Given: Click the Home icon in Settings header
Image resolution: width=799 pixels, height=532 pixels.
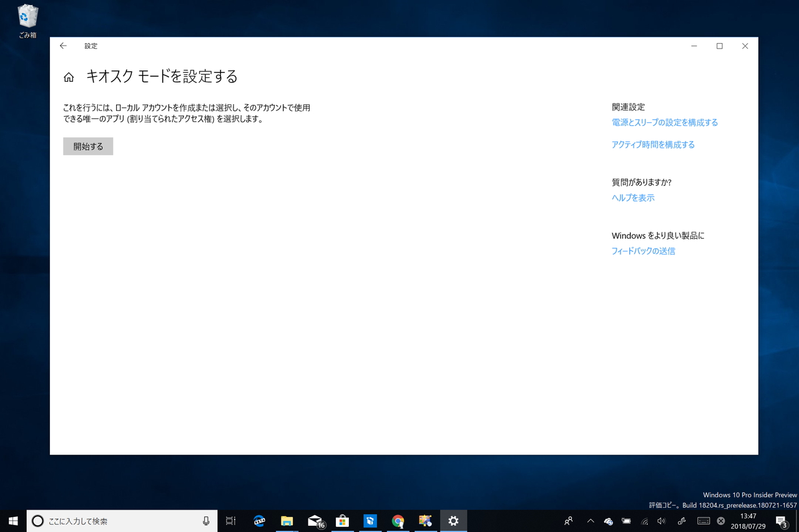Looking at the screenshot, I should (68, 76).
